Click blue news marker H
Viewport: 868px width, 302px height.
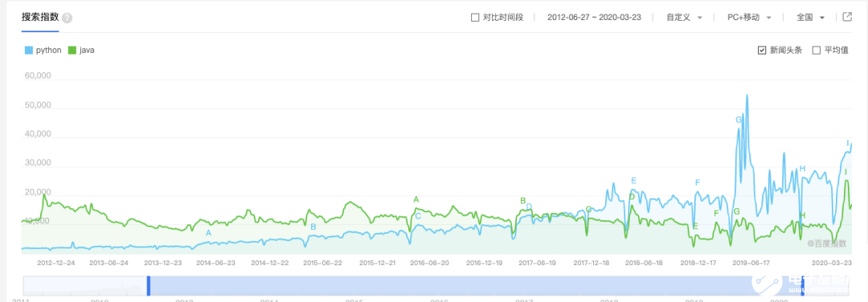point(803,168)
